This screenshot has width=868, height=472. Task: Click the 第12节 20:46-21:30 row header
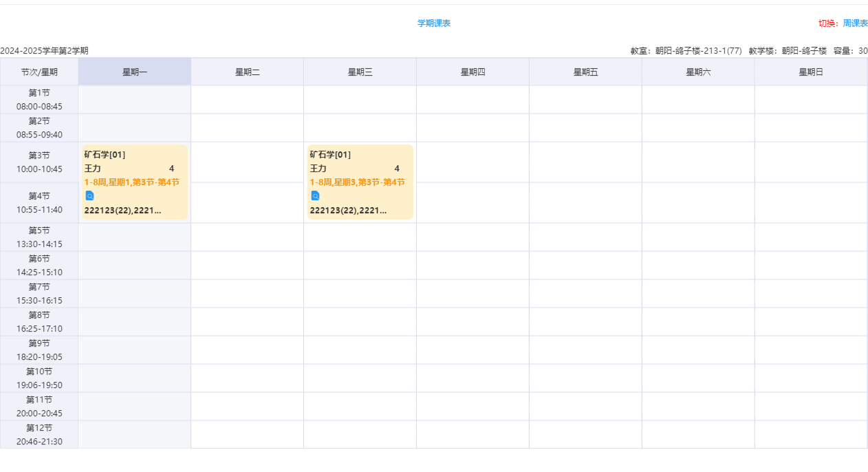(x=39, y=435)
